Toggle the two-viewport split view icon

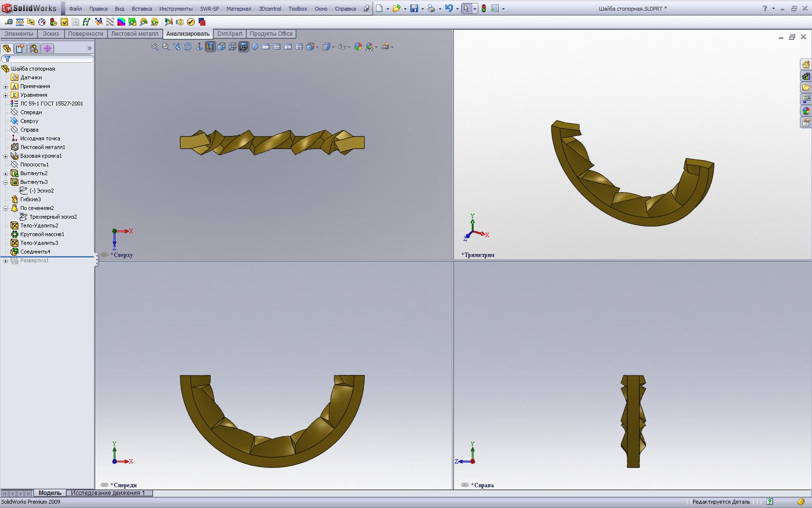coord(277,46)
